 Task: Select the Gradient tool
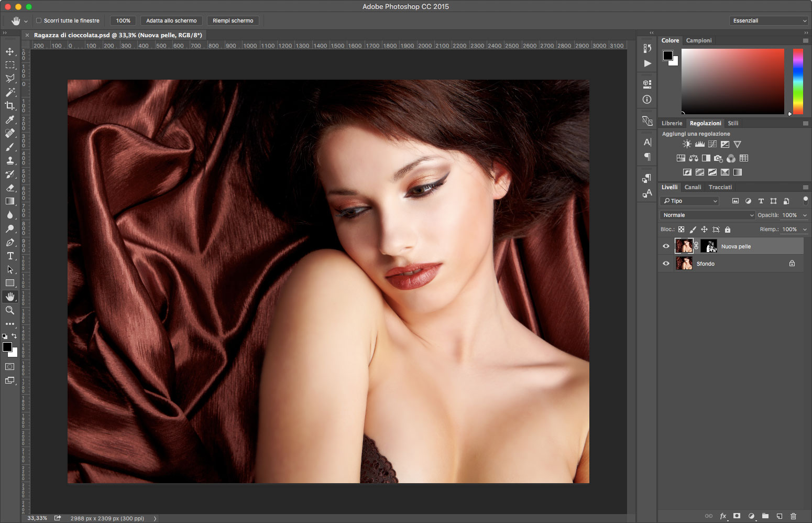10,201
